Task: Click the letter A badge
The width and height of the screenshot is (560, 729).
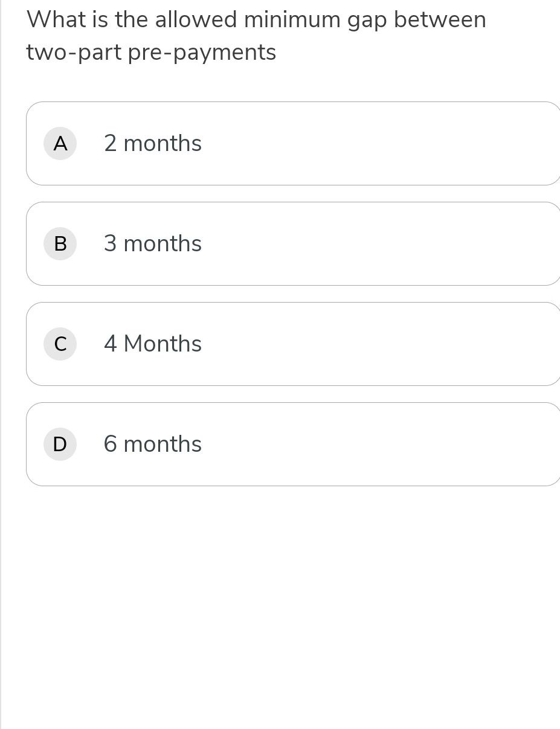Action: 60,144
